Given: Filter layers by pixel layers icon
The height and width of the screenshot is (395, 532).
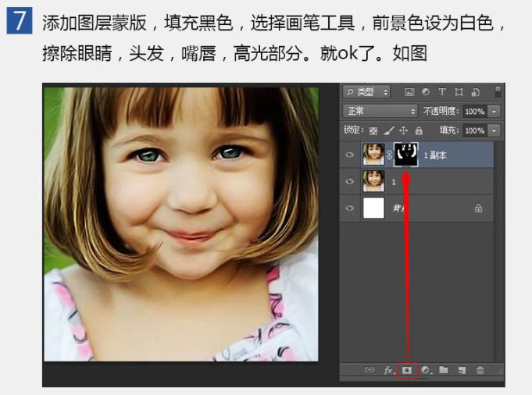Looking at the screenshot, I should click(409, 92).
